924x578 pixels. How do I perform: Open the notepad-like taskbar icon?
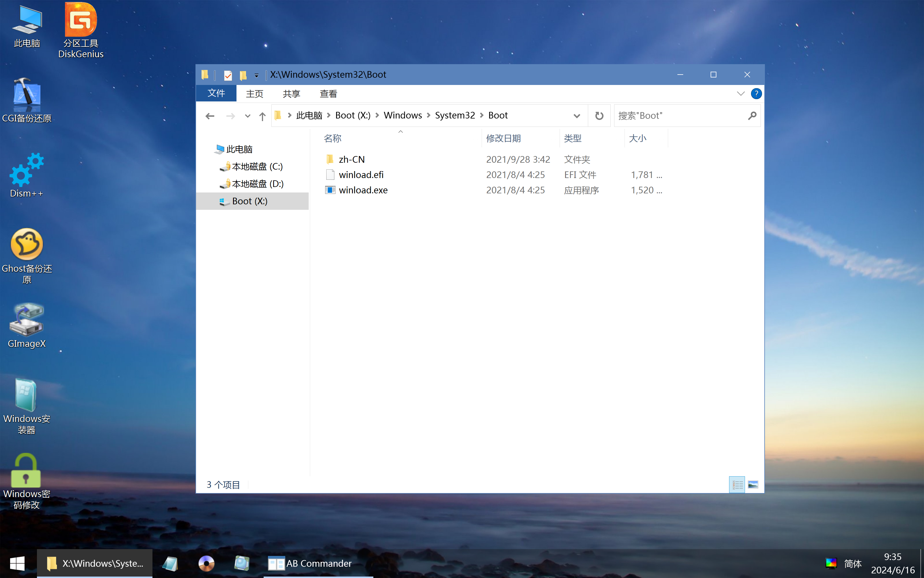pos(170,564)
